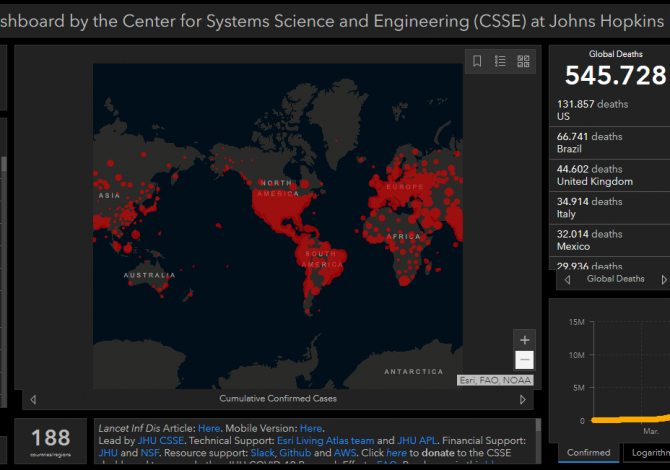This screenshot has height=470, width=670.
Task: Open the Financial Support JHU link
Action: pos(108,453)
